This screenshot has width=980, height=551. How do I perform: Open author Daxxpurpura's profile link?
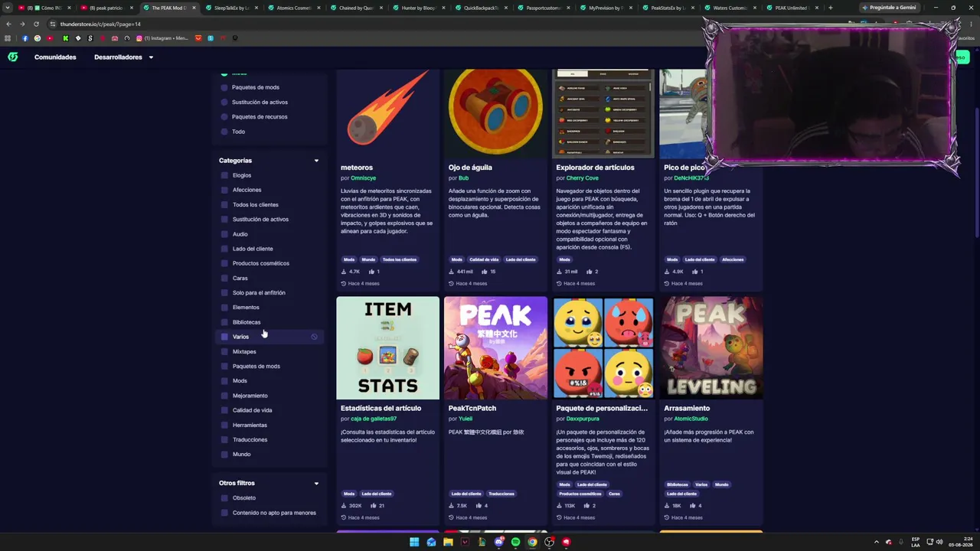(x=583, y=419)
